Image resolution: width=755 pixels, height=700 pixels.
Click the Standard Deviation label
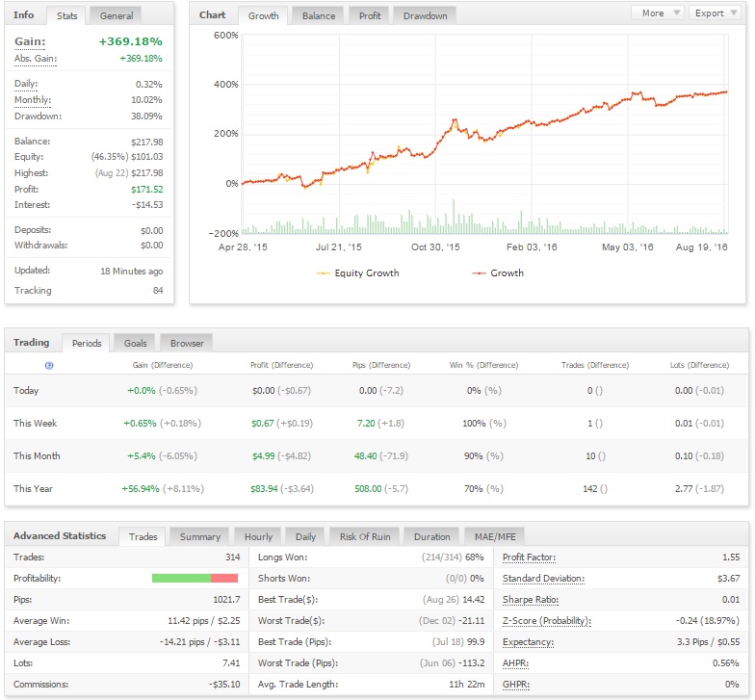pyautogui.click(x=543, y=579)
